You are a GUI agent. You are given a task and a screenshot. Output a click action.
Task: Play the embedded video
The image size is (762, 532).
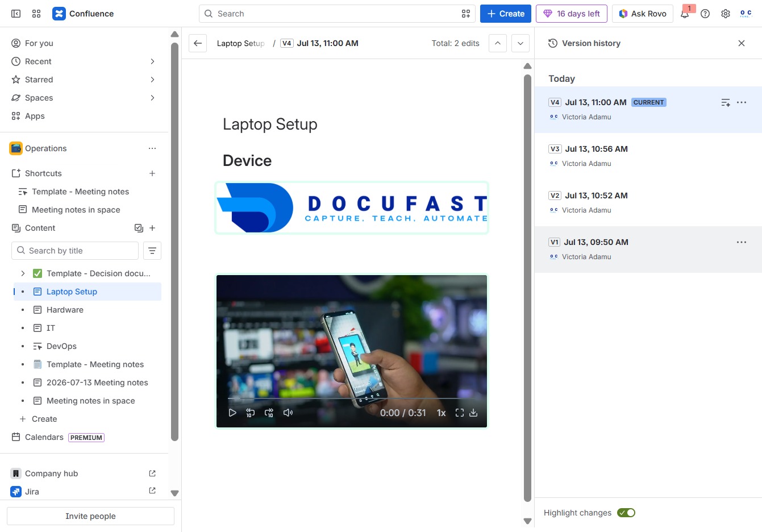232,413
